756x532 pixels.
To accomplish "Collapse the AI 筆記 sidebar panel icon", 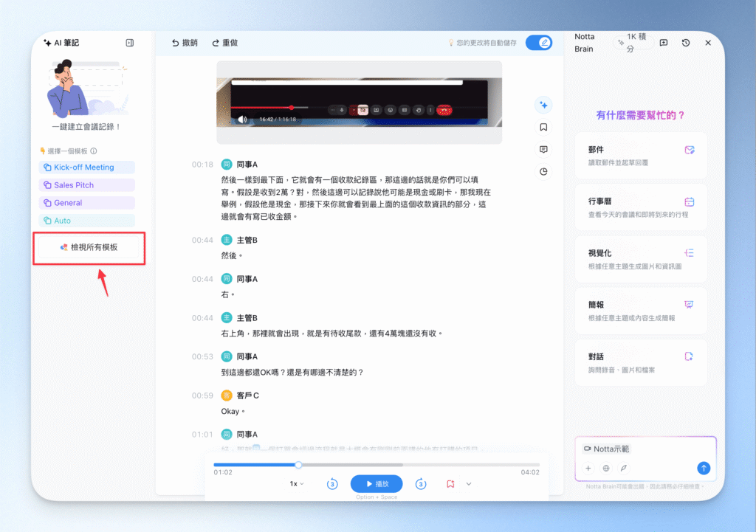I will coord(130,43).
